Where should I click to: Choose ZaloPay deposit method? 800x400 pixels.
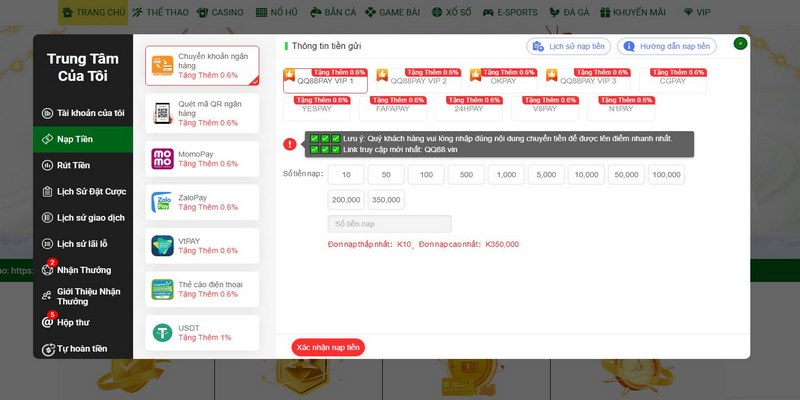pos(202,202)
